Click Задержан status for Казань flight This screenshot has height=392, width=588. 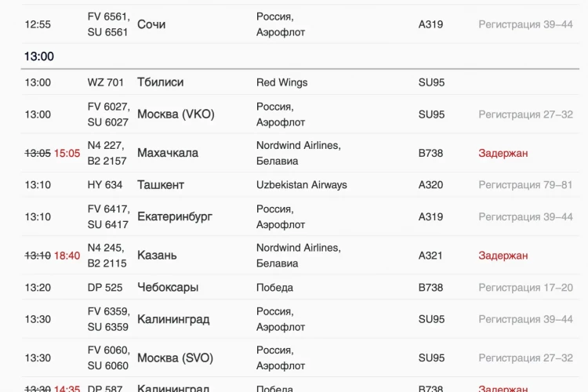pyautogui.click(x=503, y=256)
